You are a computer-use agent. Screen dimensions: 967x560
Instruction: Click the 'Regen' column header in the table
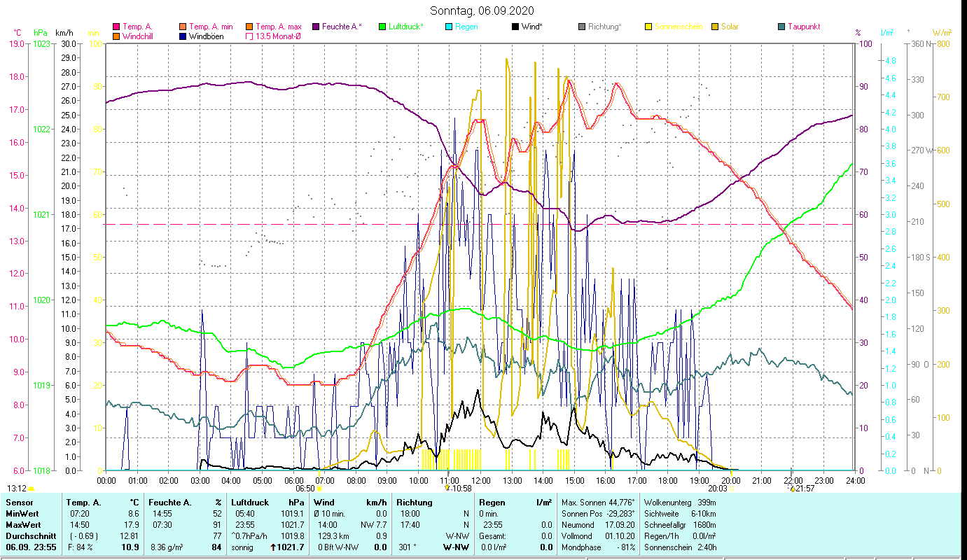click(x=492, y=503)
